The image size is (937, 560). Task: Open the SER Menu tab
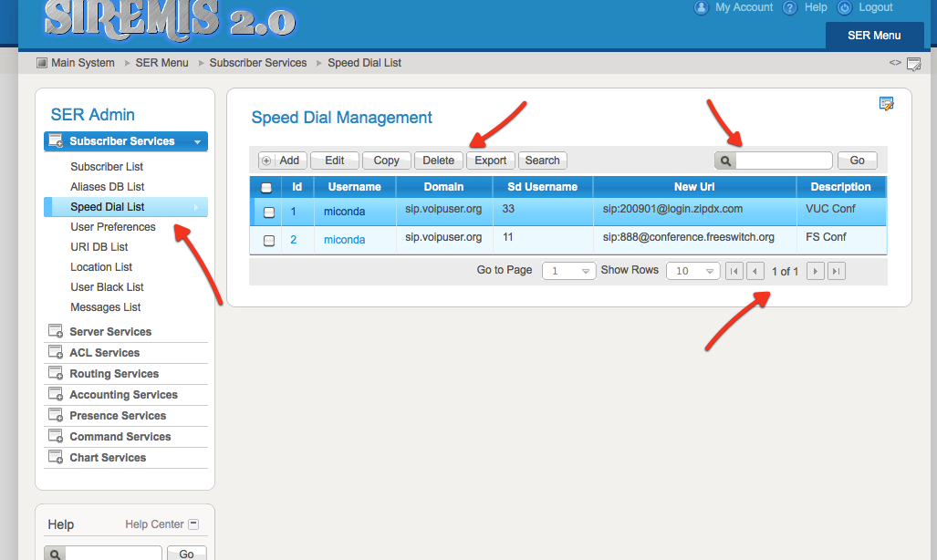click(873, 36)
